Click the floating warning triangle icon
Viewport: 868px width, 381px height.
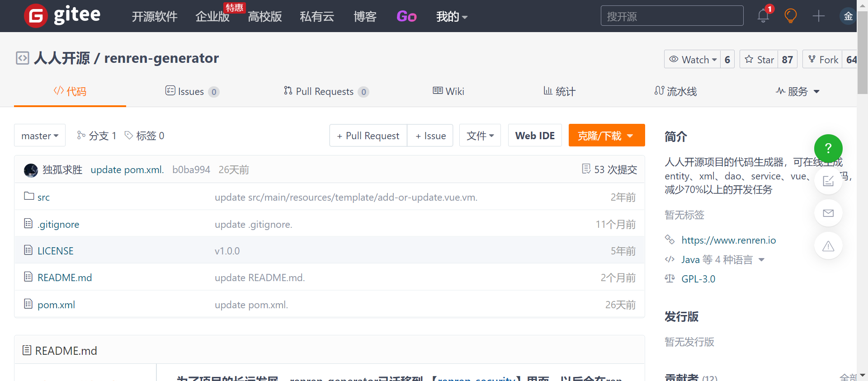828,246
